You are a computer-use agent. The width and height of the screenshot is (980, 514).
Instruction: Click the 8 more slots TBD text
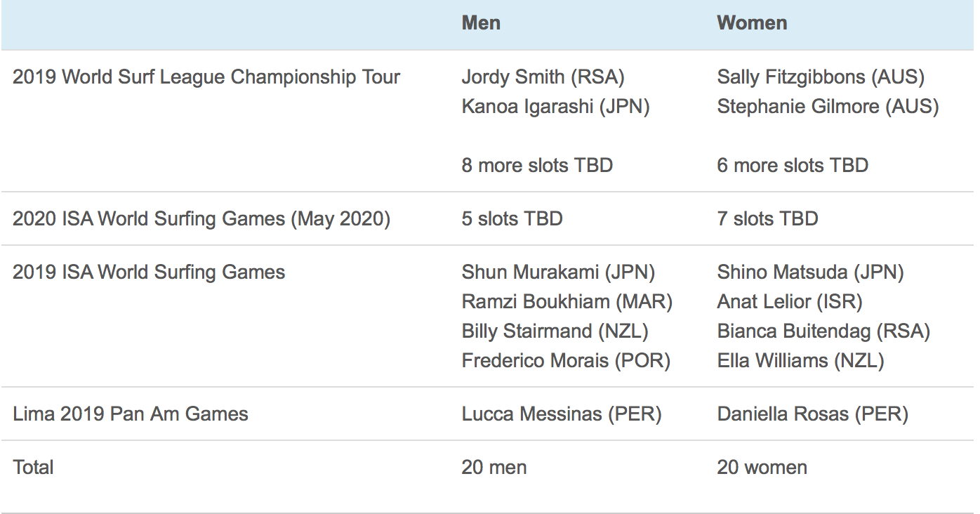(537, 166)
